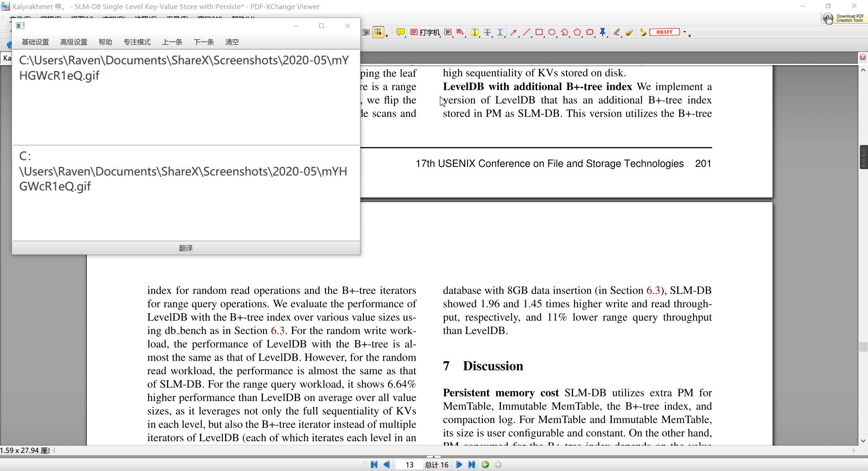Viewport: 868px width, 471px height.
Task: Click '总计 16' total pages label
Action: tap(436, 465)
